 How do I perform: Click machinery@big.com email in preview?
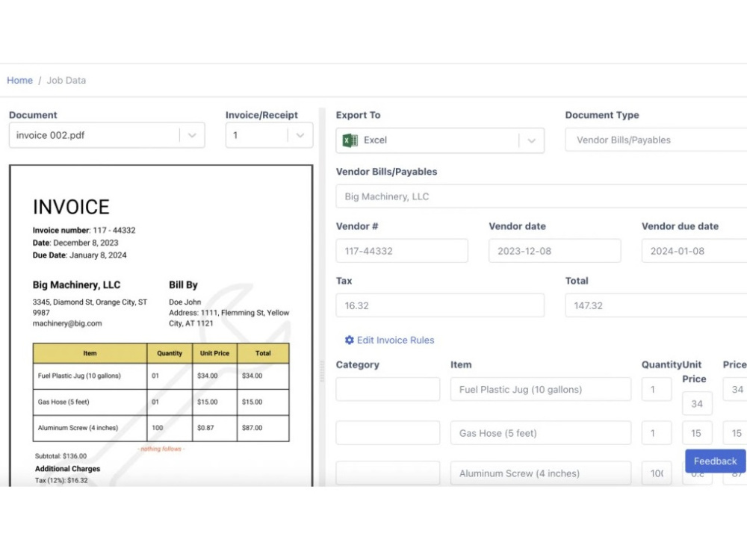[x=67, y=323]
